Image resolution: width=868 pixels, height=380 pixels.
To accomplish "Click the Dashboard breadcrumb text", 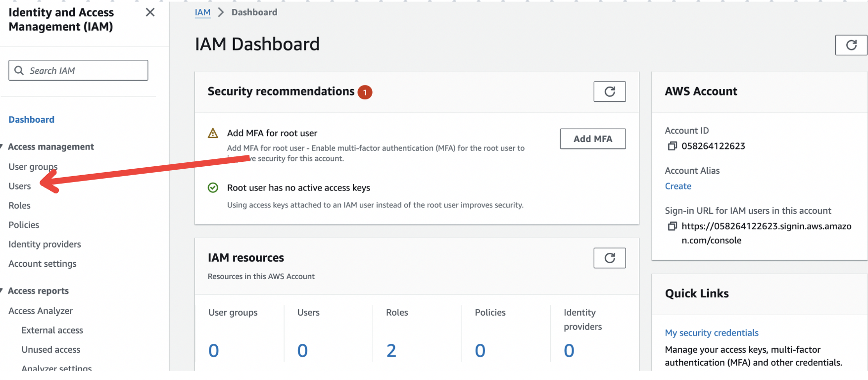I will [x=254, y=12].
